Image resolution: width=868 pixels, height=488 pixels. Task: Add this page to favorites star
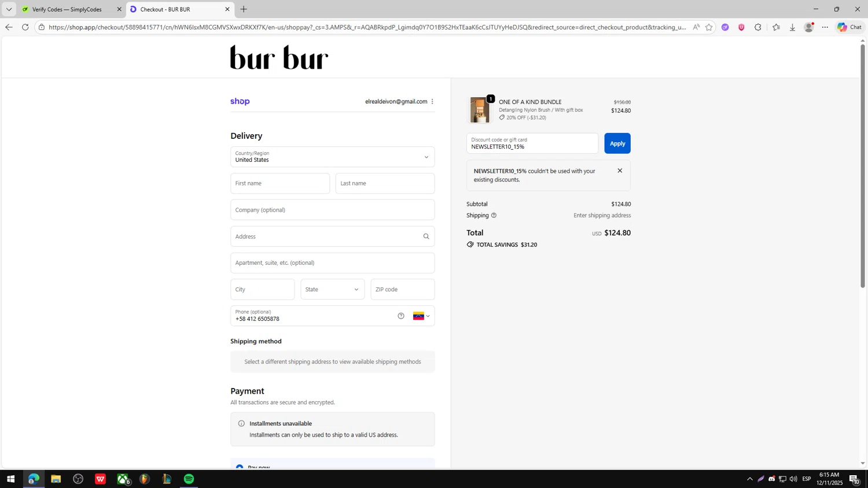pos(709,27)
